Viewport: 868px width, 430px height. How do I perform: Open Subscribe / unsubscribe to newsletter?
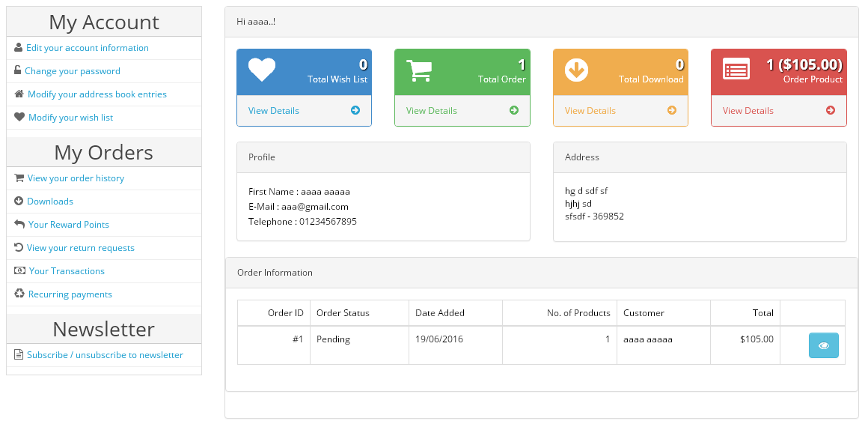point(106,354)
